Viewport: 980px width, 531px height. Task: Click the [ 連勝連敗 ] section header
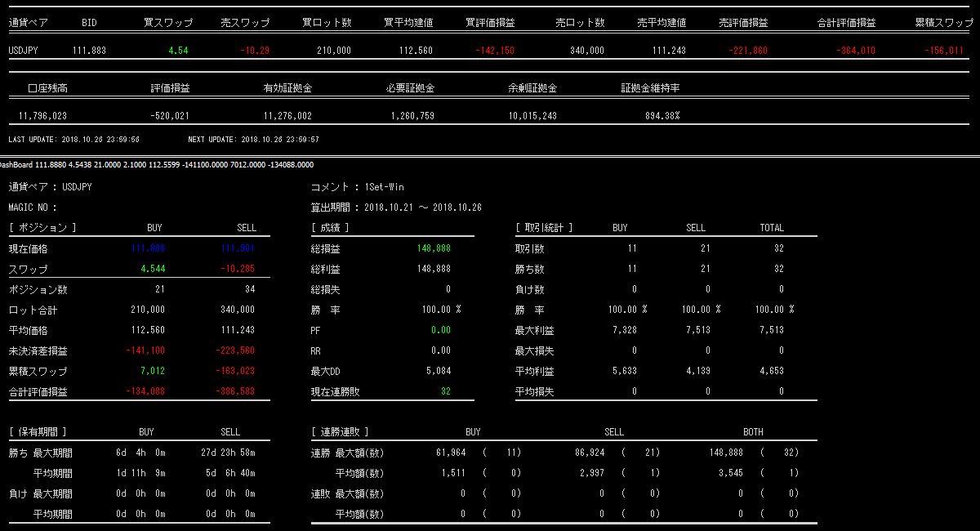pos(340,432)
